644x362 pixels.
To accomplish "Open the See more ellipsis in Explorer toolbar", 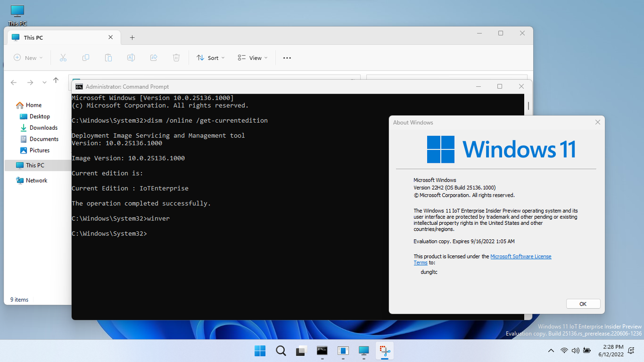I will 287,57.
